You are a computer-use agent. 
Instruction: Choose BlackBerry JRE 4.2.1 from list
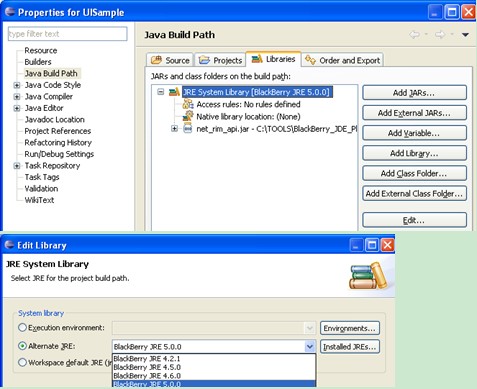(x=214, y=359)
